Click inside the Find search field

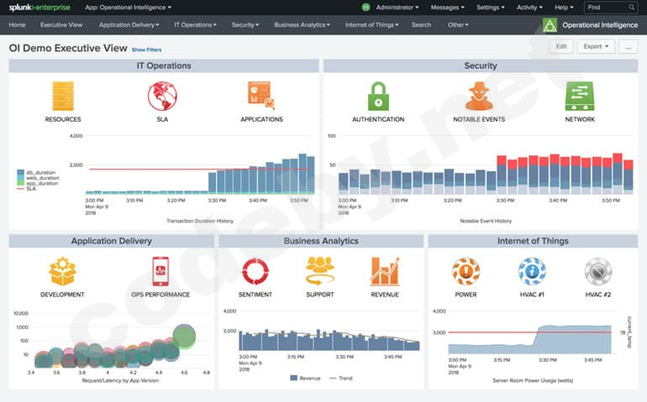point(611,7)
